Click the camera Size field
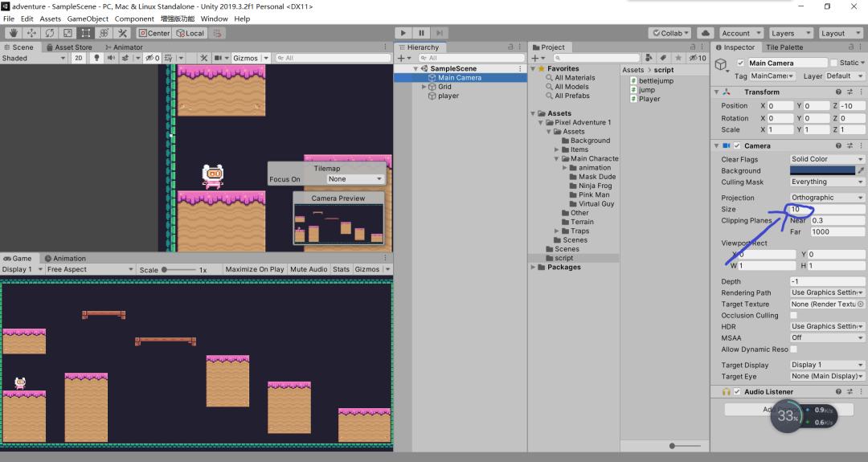 pos(827,209)
